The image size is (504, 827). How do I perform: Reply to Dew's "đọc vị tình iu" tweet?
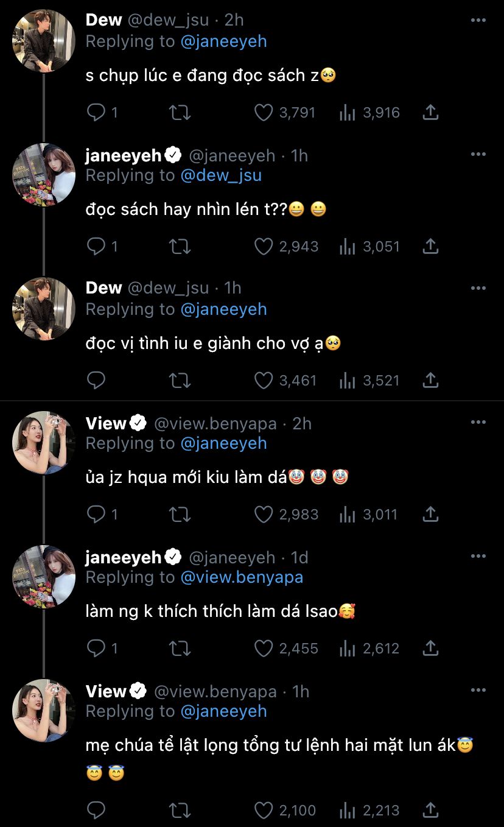click(96, 381)
